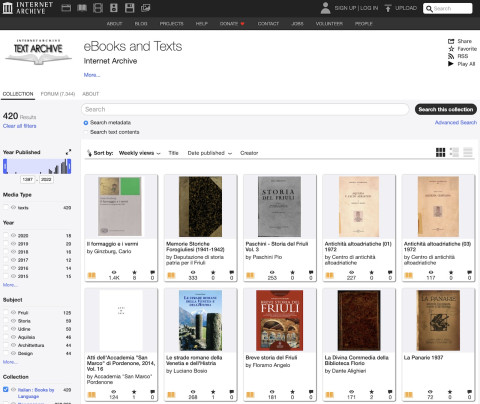Open the Date published sort dropdown
480x404 pixels.
pos(209,153)
